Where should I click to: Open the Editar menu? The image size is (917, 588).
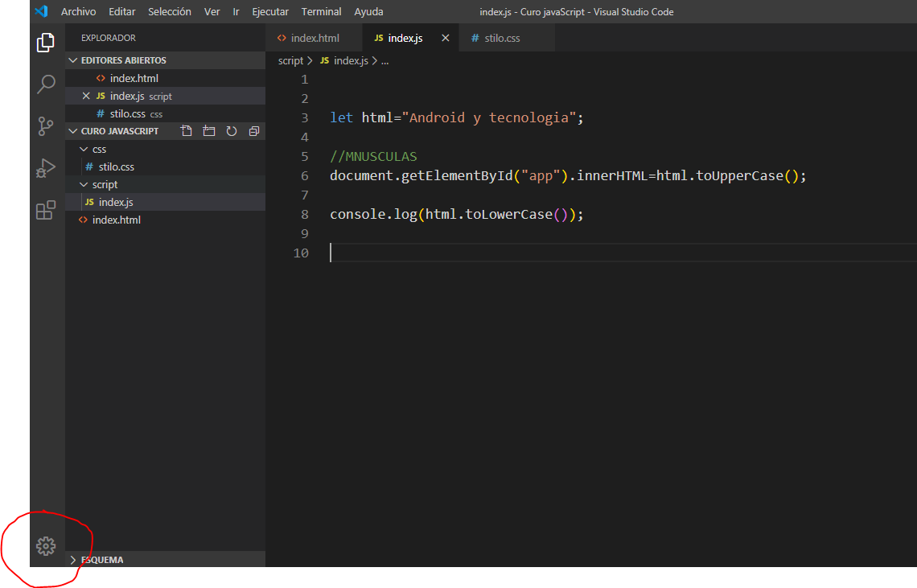point(121,12)
